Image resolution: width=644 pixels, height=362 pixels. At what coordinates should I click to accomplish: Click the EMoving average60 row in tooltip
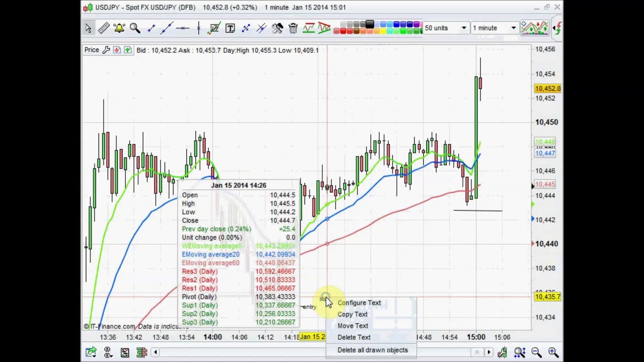point(238,263)
